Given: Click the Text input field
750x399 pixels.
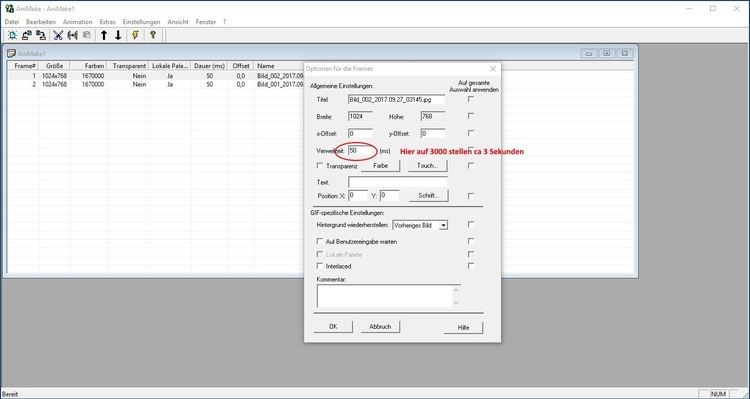Looking at the screenshot, I should coord(398,182).
